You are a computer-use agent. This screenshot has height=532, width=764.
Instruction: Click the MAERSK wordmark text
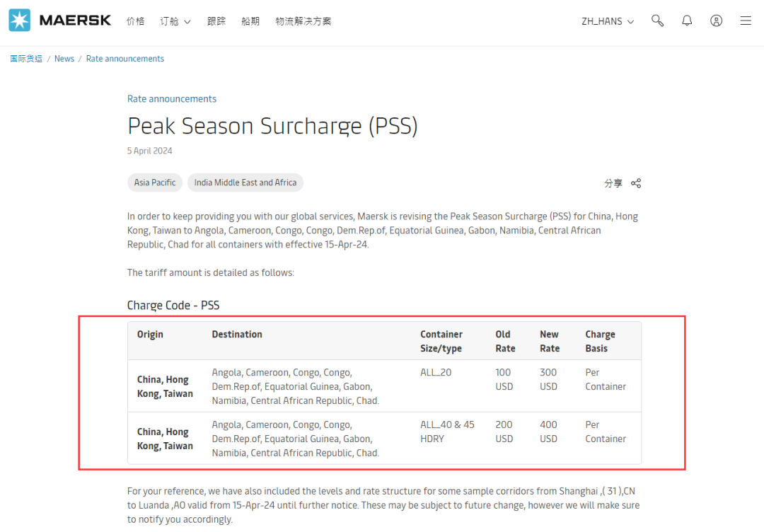point(75,21)
